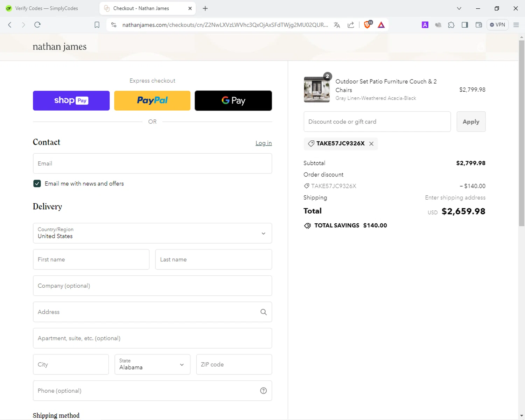525x420 pixels.
Task: Click the Phone (optional) field
Action: (x=152, y=391)
